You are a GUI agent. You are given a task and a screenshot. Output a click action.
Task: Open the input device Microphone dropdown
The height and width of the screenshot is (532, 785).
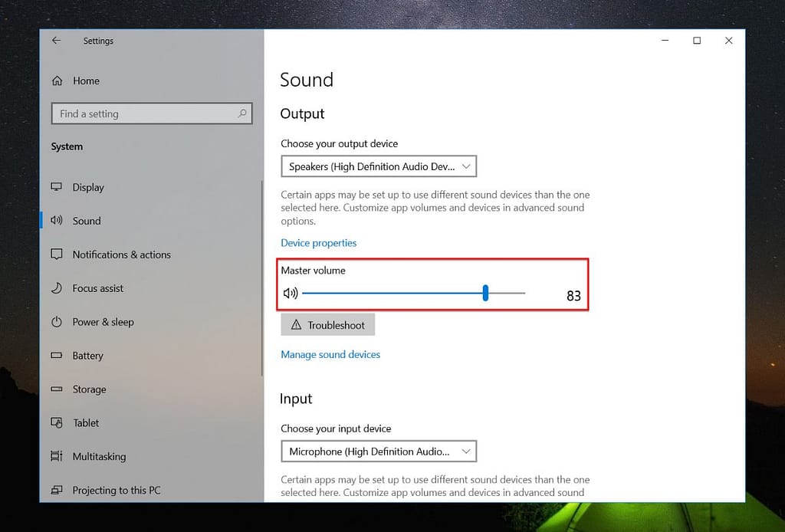[379, 452]
